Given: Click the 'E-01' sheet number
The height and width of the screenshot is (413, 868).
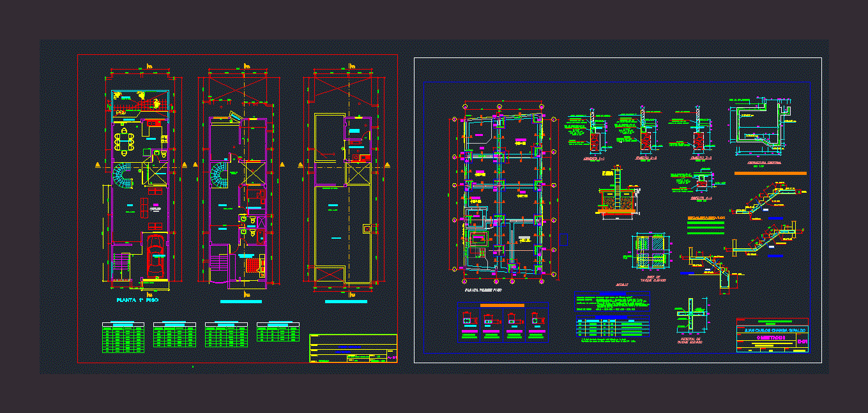Looking at the screenshot, I should coord(803,343).
